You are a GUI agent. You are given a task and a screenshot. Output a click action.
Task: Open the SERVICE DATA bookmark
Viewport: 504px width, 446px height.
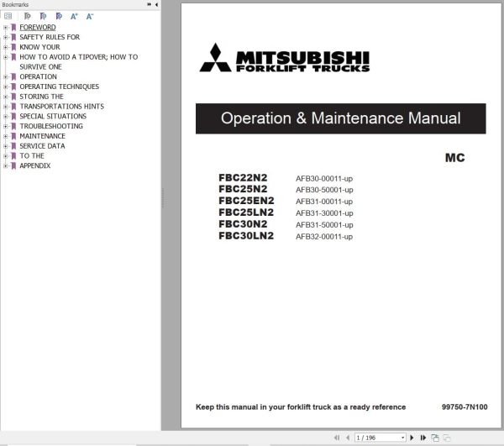click(42, 146)
